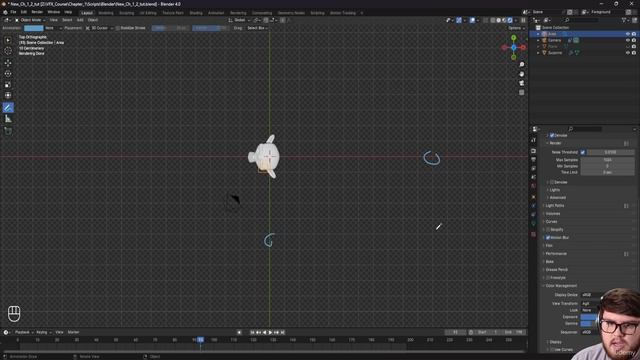Click the outliner filter funnel icon
The width and height of the screenshot is (640, 360).
click(624, 20)
